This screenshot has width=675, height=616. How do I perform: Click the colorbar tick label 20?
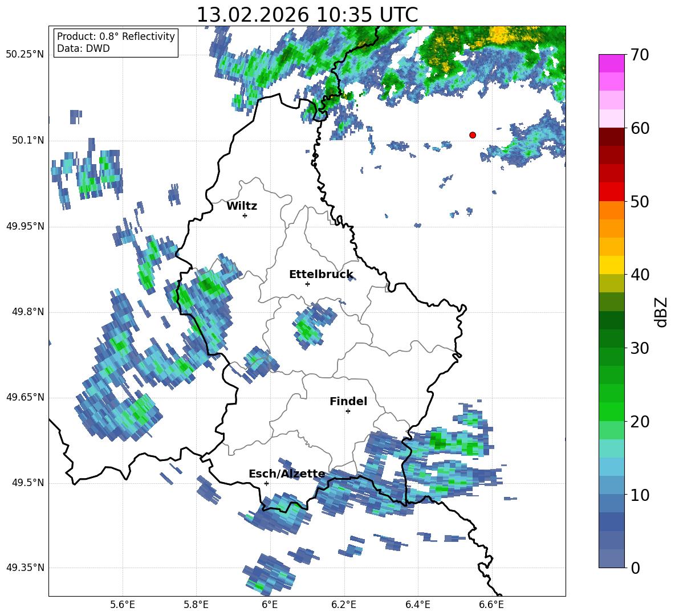639,422
